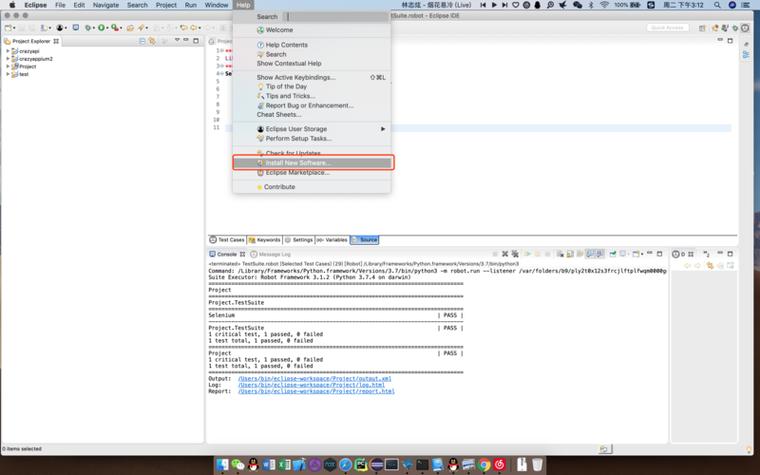
Task: Click the Help menu search field
Action: click(337, 17)
